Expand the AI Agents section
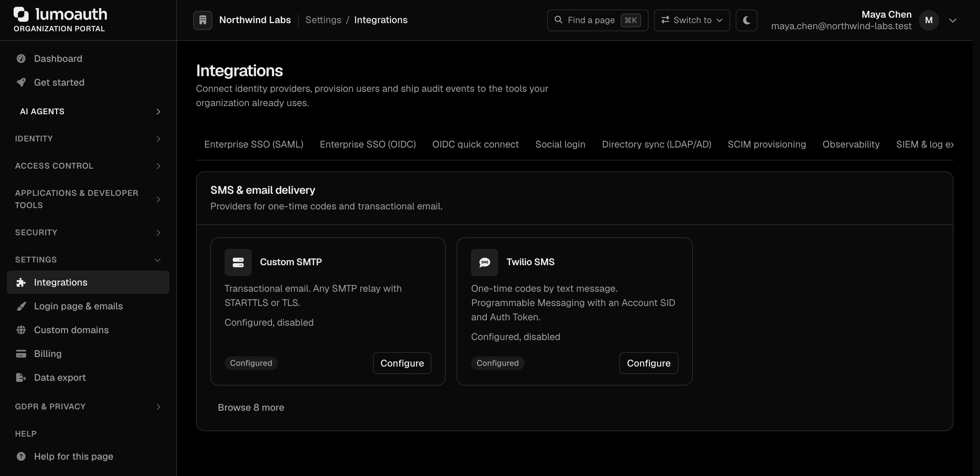Image resolution: width=980 pixels, height=476 pixels. point(88,112)
